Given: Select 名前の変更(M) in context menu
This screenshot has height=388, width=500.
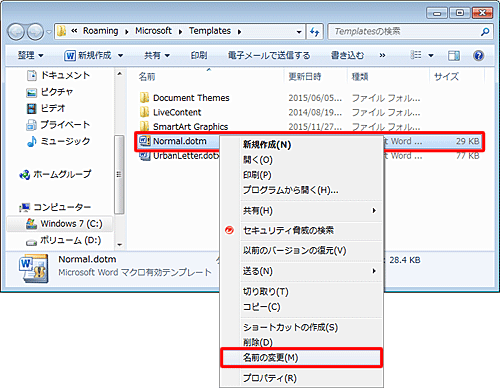Looking at the screenshot, I should click(x=301, y=358).
